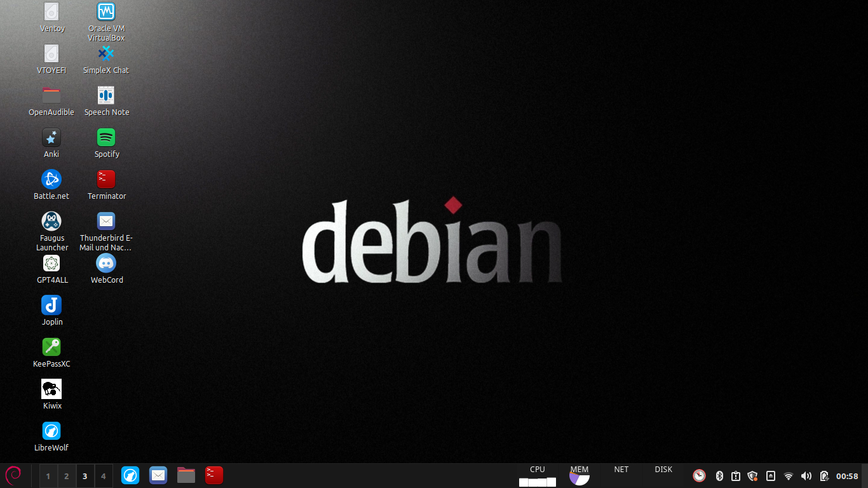The width and height of the screenshot is (868, 488).
Task: Launch LibreWolf from the panel launcher
Action: 130,475
